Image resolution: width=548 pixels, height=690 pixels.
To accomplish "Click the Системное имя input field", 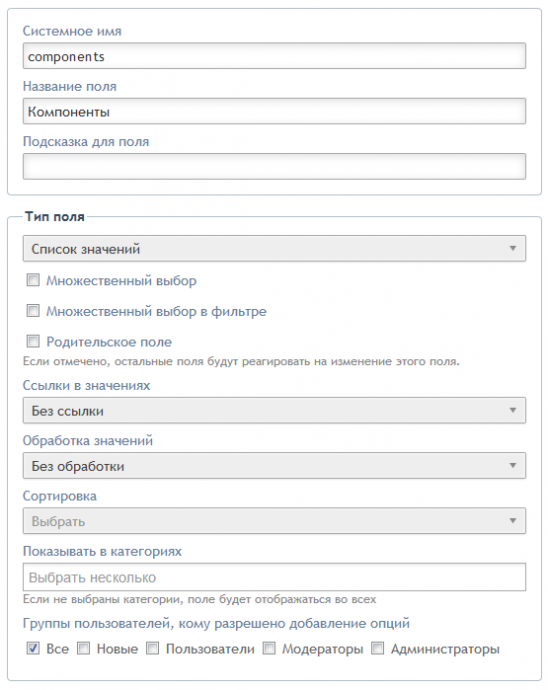I will point(274,56).
